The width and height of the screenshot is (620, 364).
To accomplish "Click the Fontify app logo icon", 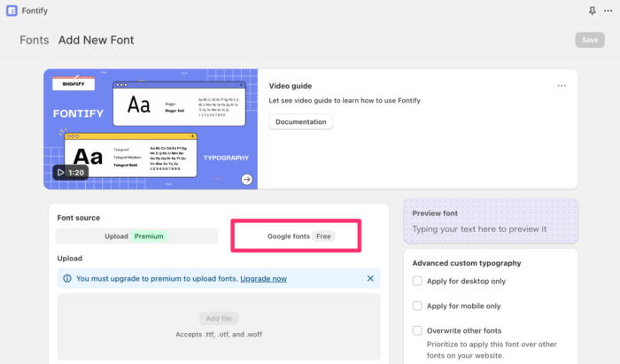I will (x=12, y=11).
